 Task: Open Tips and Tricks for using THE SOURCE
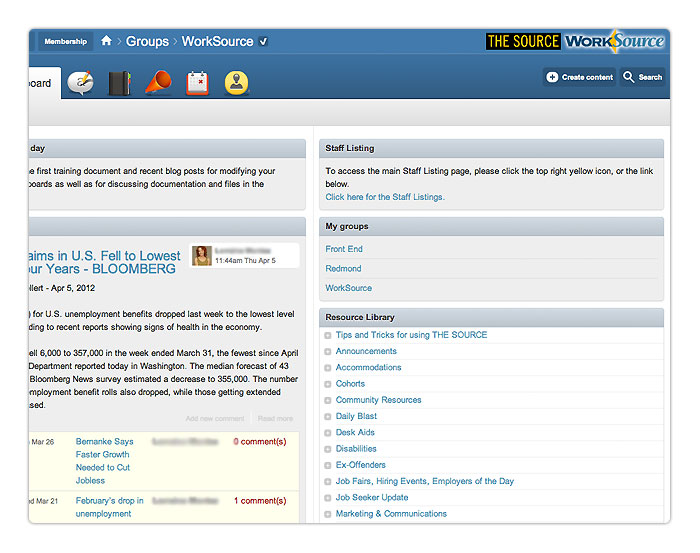[412, 335]
